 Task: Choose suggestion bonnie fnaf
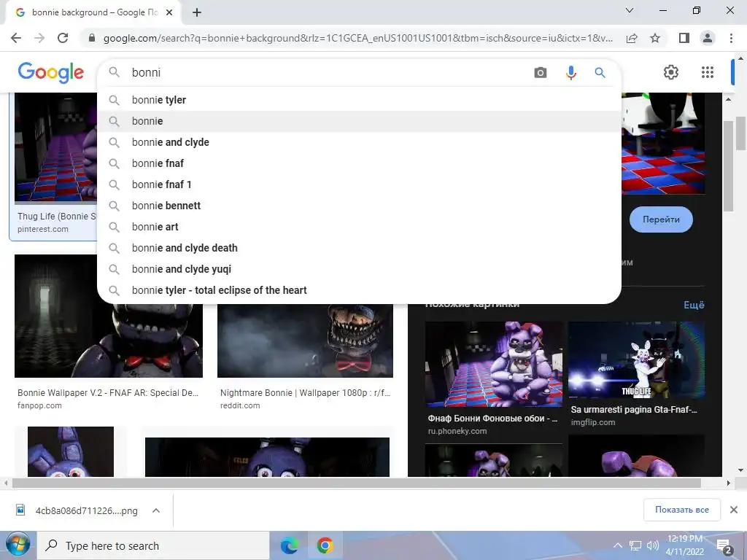pyautogui.click(x=359, y=163)
